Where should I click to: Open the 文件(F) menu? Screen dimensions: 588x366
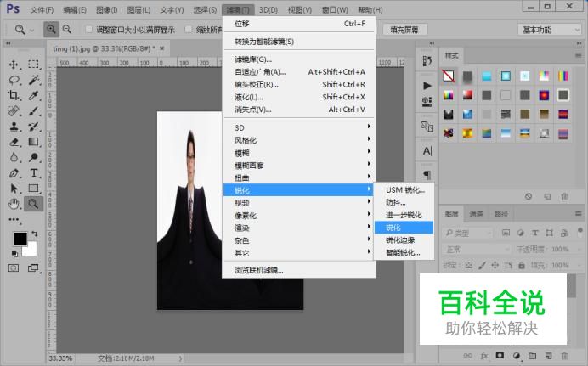pos(42,10)
